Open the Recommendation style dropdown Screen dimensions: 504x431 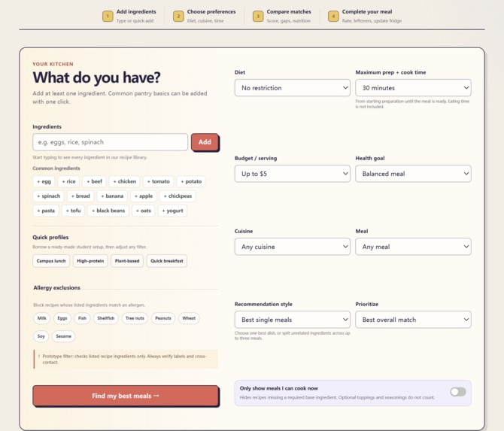tap(292, 320)
